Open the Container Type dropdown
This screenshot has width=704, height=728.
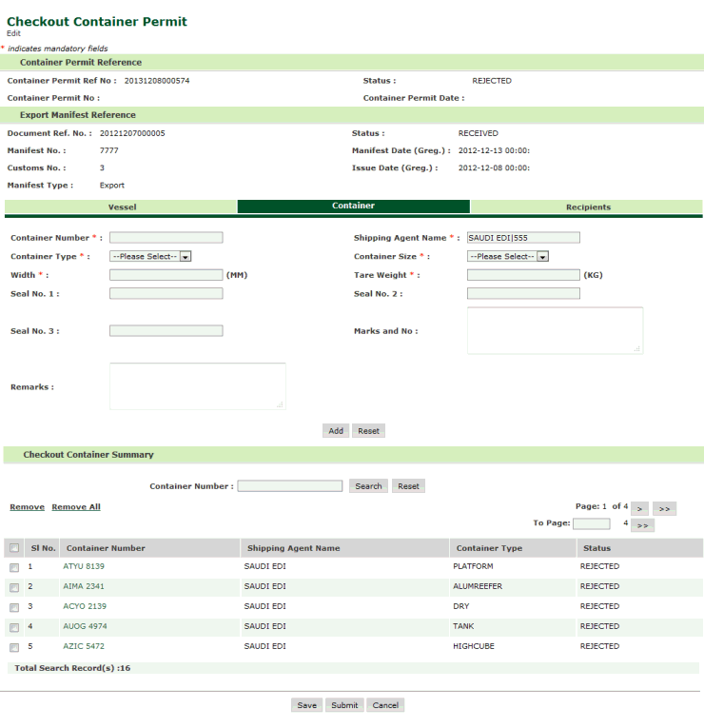click(x=151, y=256)
